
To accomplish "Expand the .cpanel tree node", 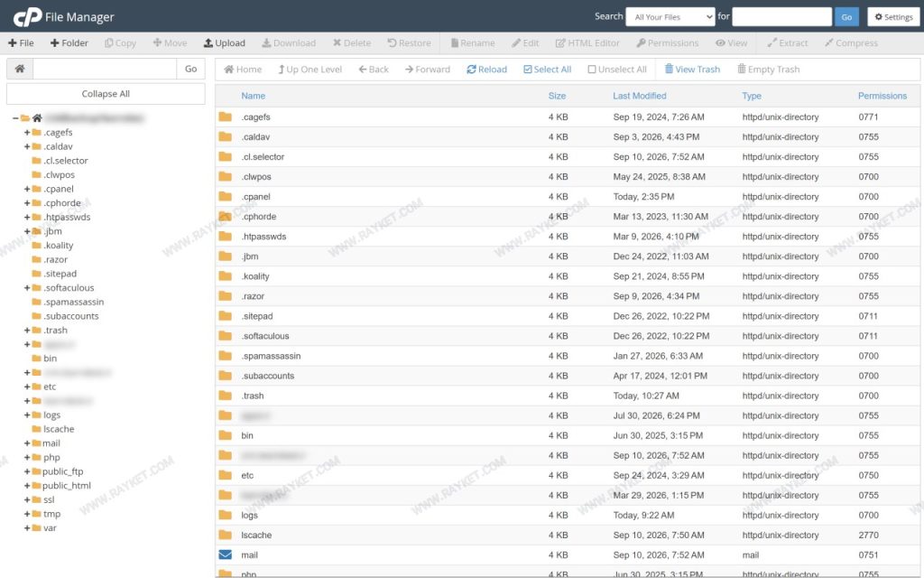I will (x=27, y=189).
